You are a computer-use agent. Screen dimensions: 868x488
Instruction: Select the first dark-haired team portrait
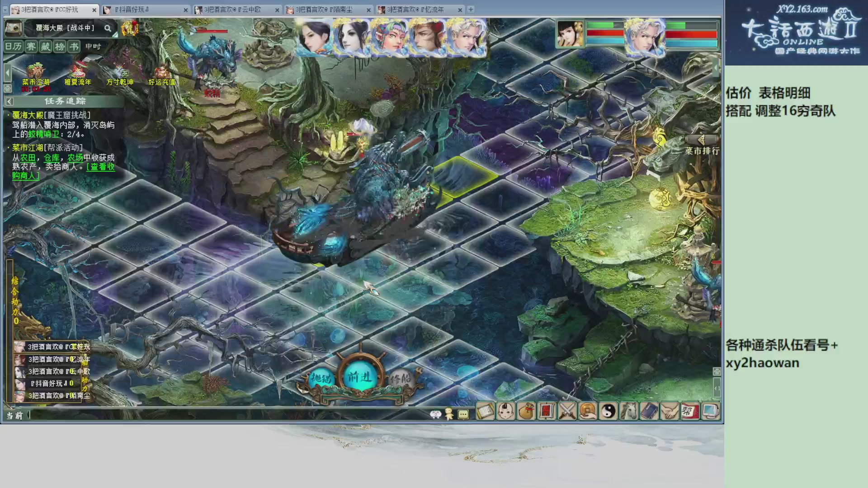314,37
